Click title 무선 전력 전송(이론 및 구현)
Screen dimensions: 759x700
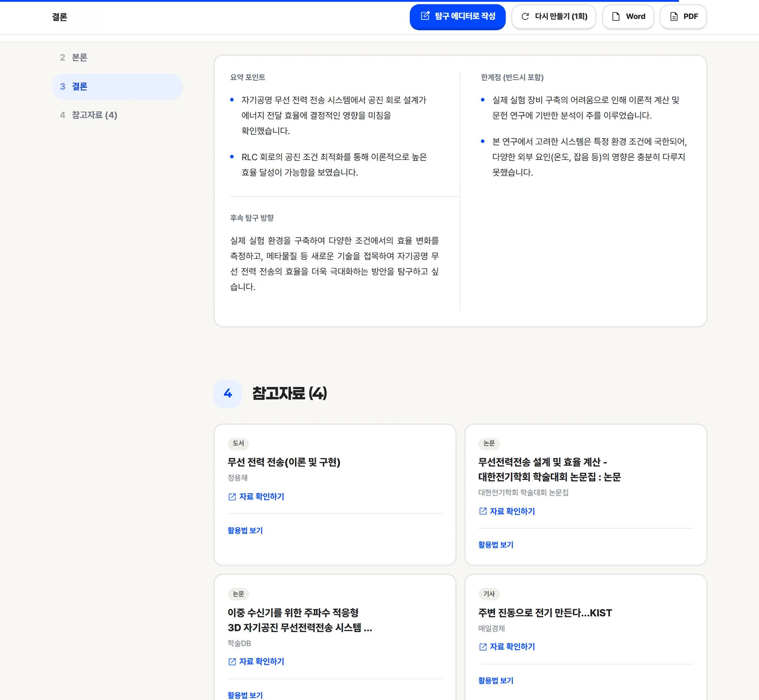(284, 462)
